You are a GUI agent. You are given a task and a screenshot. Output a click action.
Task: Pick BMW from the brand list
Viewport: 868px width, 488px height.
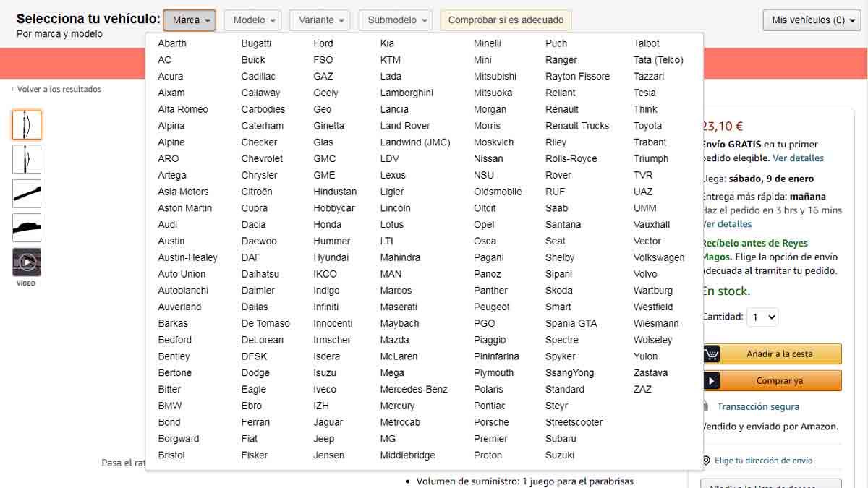[x=170, y=406]
